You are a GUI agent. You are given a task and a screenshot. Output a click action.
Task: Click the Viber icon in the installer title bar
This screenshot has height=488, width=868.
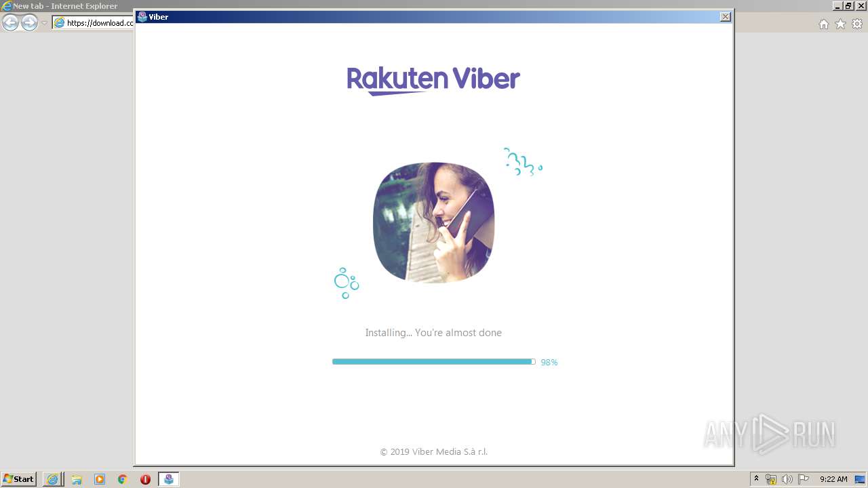pos(142,17)
